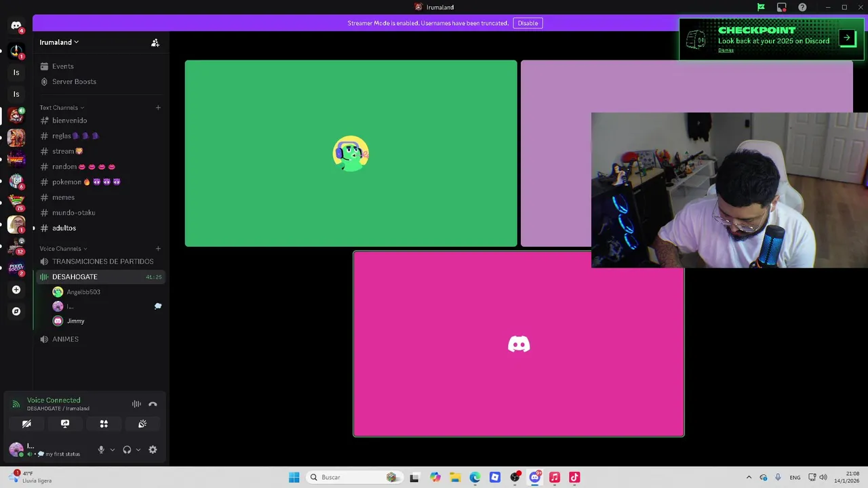This screenshot has width=868, height=488.
Task: Open Server Boosts
Action: (x=100, y=81)
